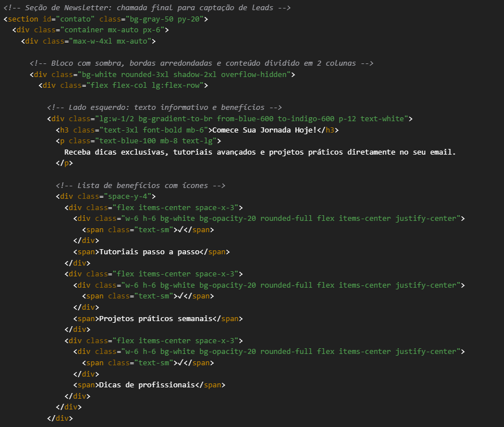Click the paragraph text "Receba dicas exclusivas"

tap(260, 152)
